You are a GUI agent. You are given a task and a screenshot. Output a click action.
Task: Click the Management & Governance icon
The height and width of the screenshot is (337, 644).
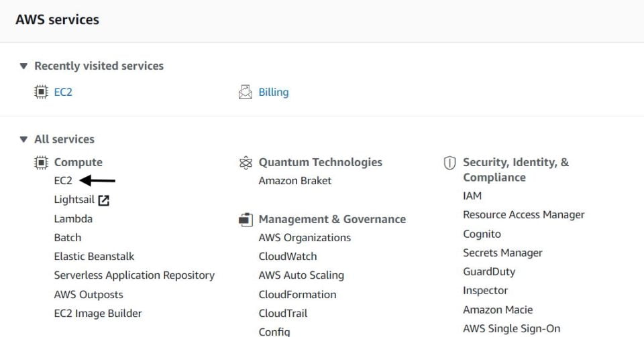246,219
